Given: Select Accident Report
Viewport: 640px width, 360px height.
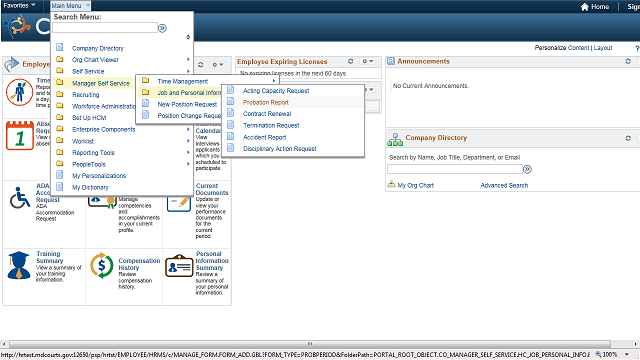Looking at the screenshot, I should [264, 137].
